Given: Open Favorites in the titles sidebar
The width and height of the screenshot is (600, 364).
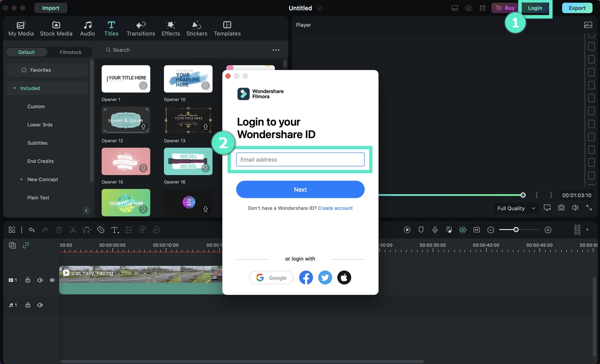Looking at the screenshot, I should point(47,70).
